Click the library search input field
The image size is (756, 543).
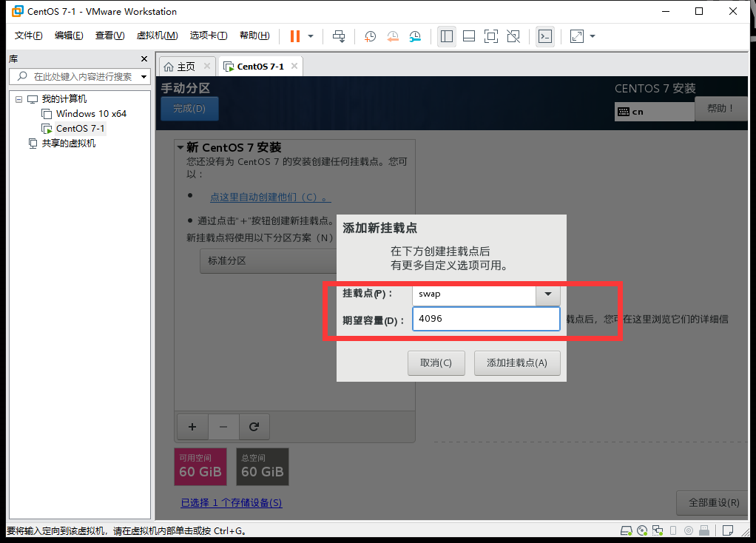[x=80, y=77]
